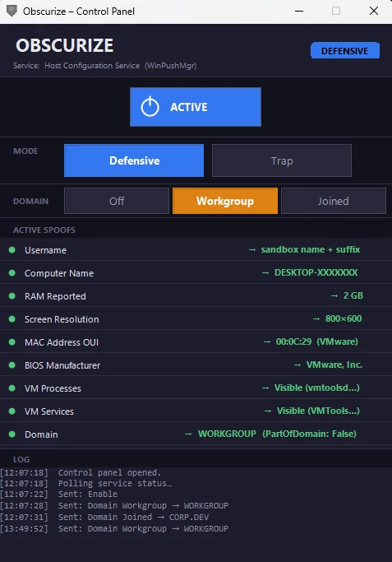The height and width of the screenshot is (562, 392).
Task: Click the Computer Name spoof label
Action: 59,273
